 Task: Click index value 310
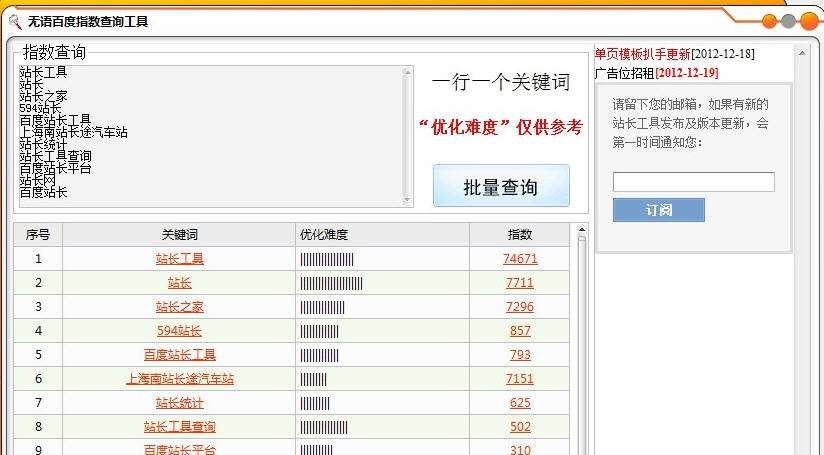pyautogui.click(x=520, y=450)
